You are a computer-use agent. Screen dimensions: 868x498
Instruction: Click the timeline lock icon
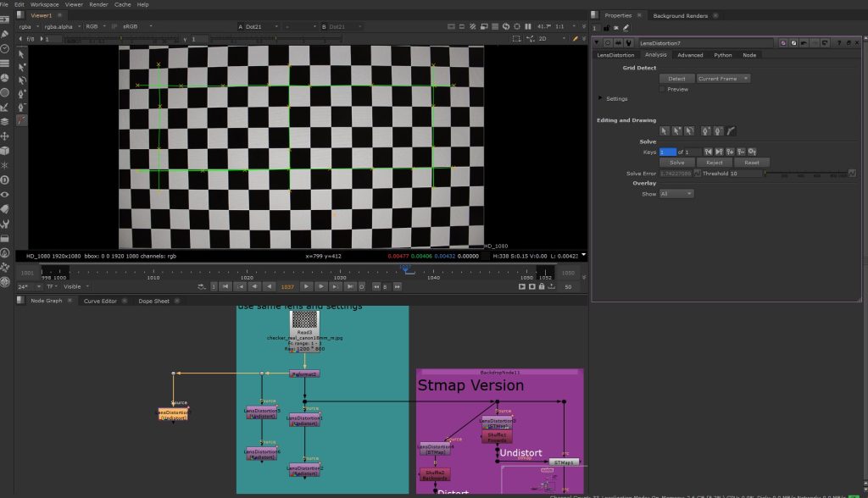(x=542, y=286)
